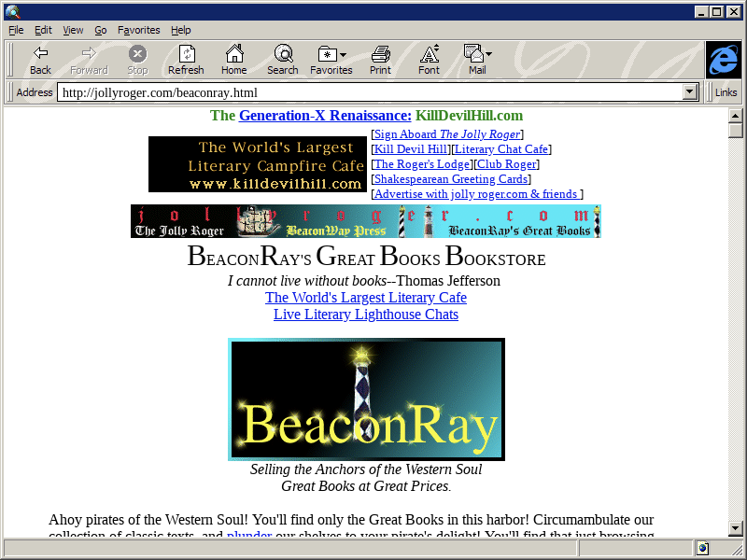
Task: Expand the Links toolbar section
Action: 726,92
